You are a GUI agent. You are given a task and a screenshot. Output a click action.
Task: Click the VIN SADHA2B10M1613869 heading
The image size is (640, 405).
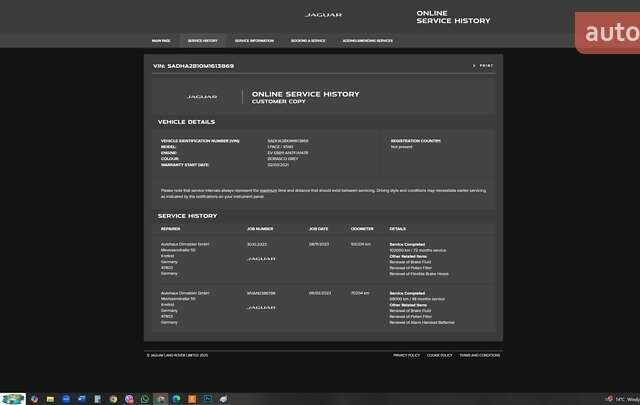coord(193,66)
